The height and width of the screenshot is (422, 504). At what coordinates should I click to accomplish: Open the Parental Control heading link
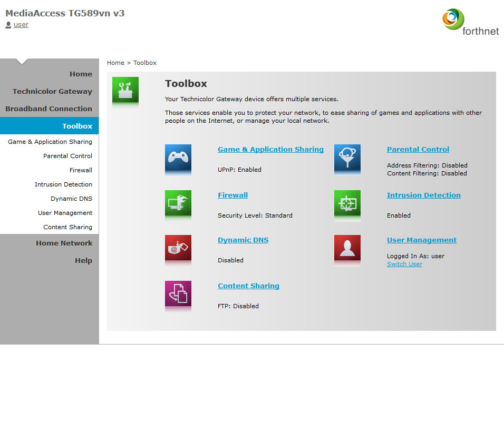(418, 149)
